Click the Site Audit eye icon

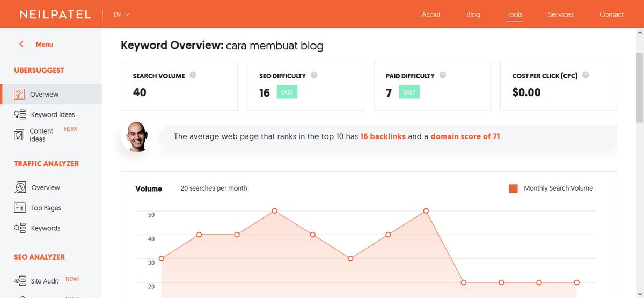click(x=20, y=281)
